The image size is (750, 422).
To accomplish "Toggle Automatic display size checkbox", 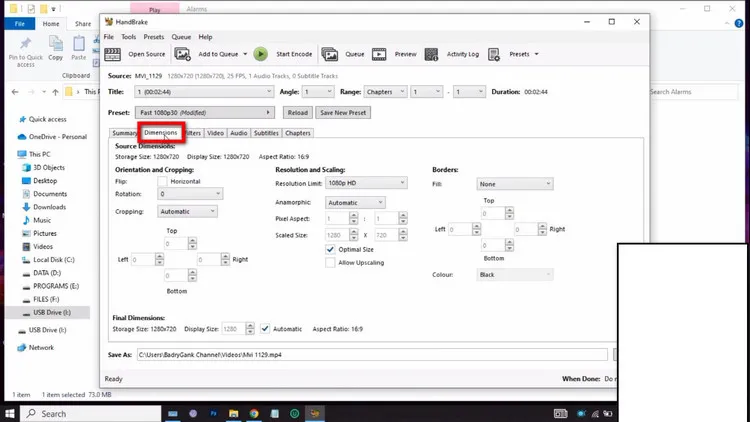I will pyautogui.click(x=265, y=329).
